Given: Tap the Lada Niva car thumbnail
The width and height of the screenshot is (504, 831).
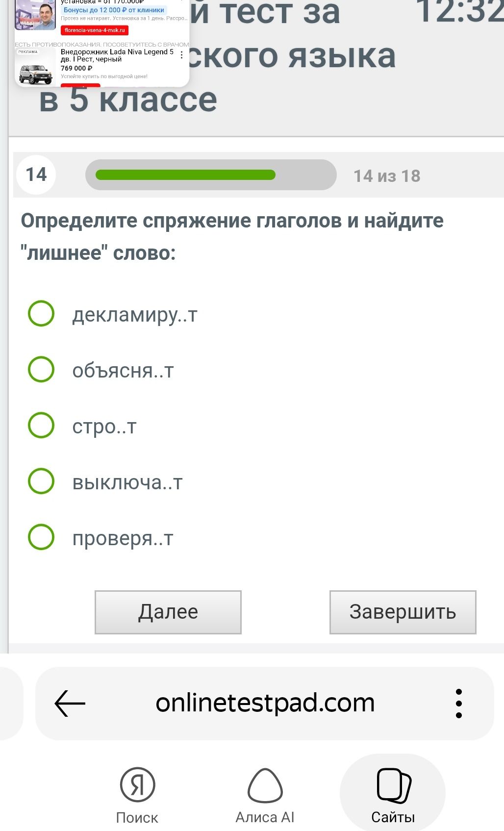Looking at the screenshot, I should 35,72.
